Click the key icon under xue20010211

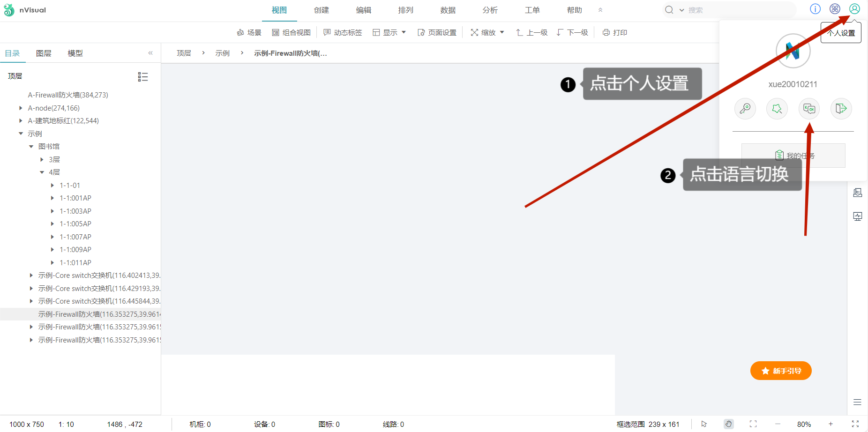tap(745, 109)
